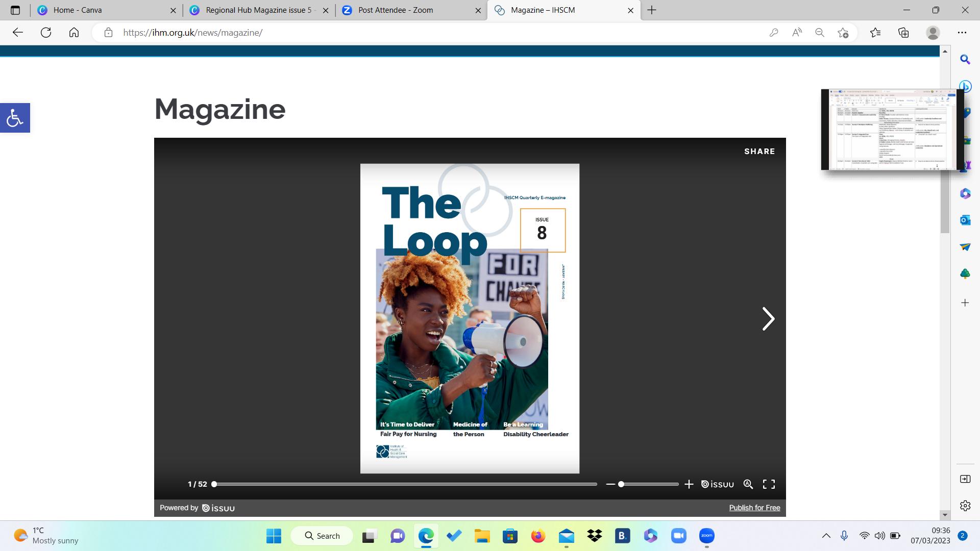Open the Publish for Free link
Image resolution: width=980 pixels, height=551 pixels.
coord(754,508)
